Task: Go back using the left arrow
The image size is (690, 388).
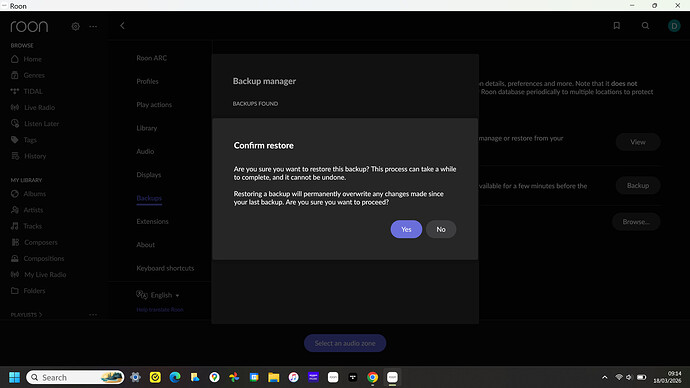Action: (122, 26)
